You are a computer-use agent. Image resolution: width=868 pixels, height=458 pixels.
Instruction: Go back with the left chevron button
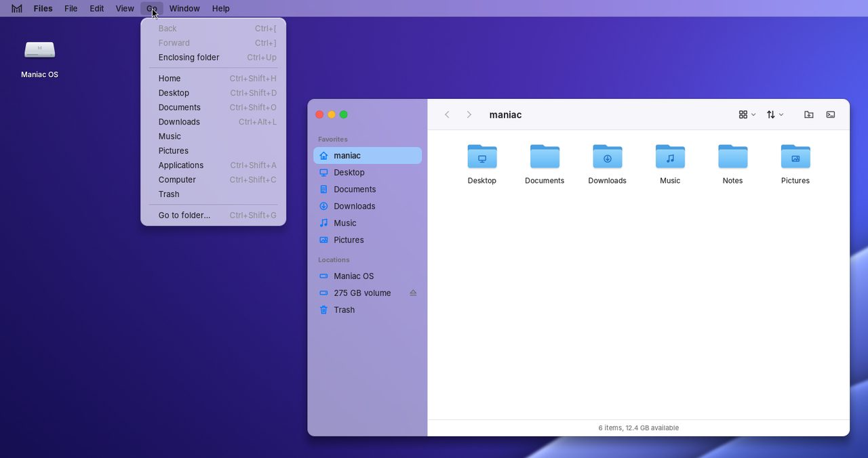(x=447, y=114)
